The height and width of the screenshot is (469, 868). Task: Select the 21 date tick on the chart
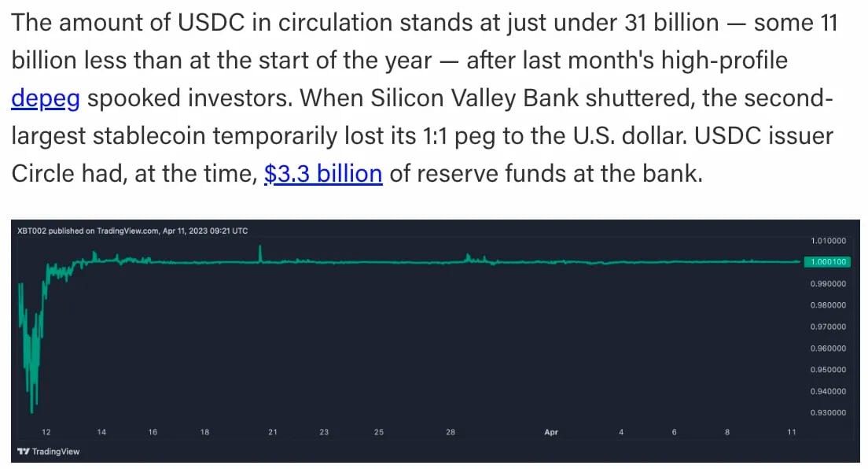pyautogui.click(x=272, y=432)
